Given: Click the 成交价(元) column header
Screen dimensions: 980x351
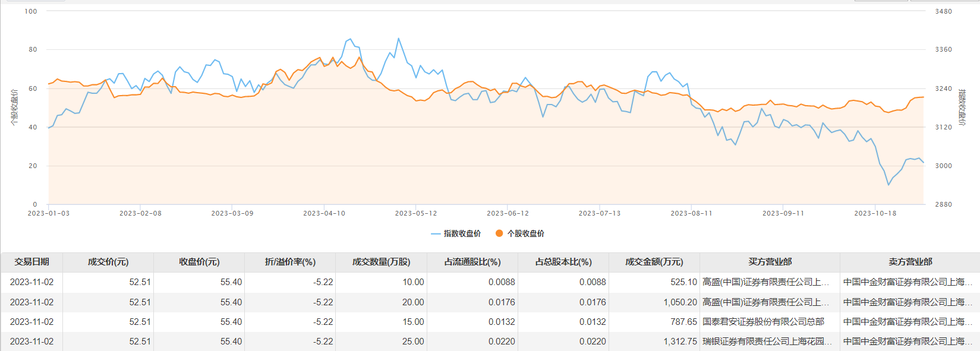Looking at the screenshot, I should [108, 262].
